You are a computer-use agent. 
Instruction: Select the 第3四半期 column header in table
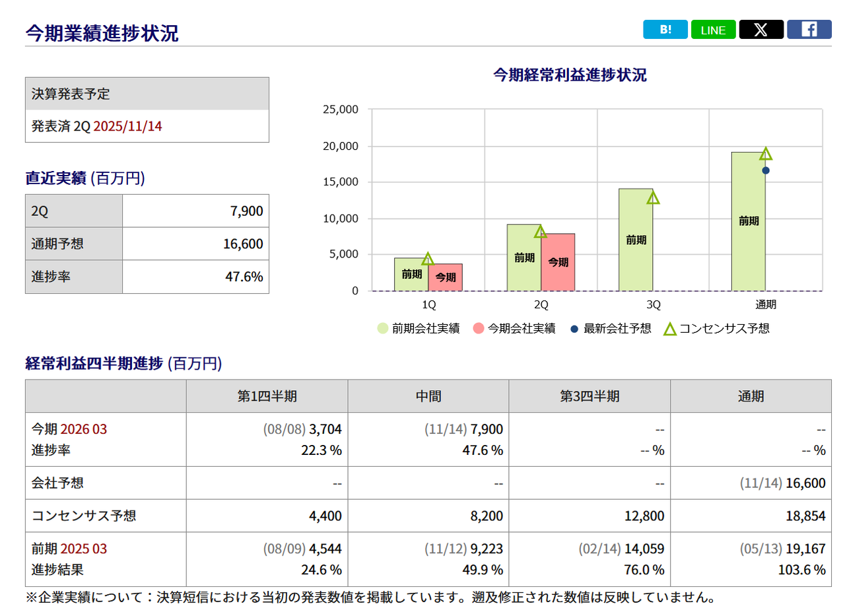click(589, 396)
